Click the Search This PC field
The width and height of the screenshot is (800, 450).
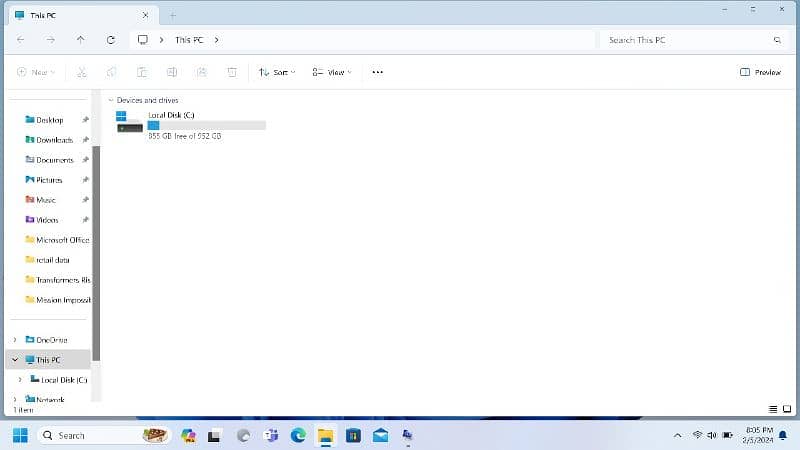pos(685,39)
